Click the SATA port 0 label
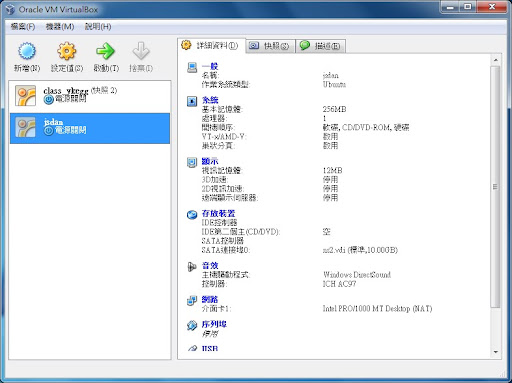The image size is (512, 383). click(x=226, y=250)
